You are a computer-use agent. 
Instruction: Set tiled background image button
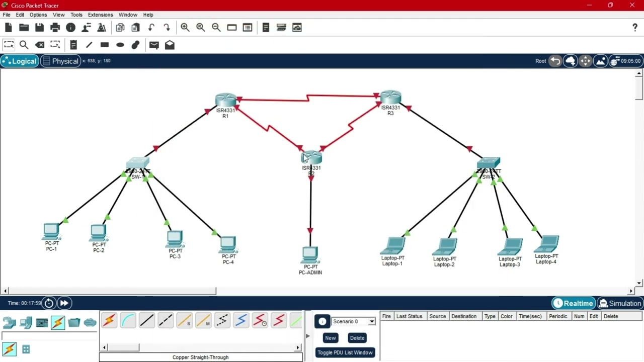click(x=601, y=61)
